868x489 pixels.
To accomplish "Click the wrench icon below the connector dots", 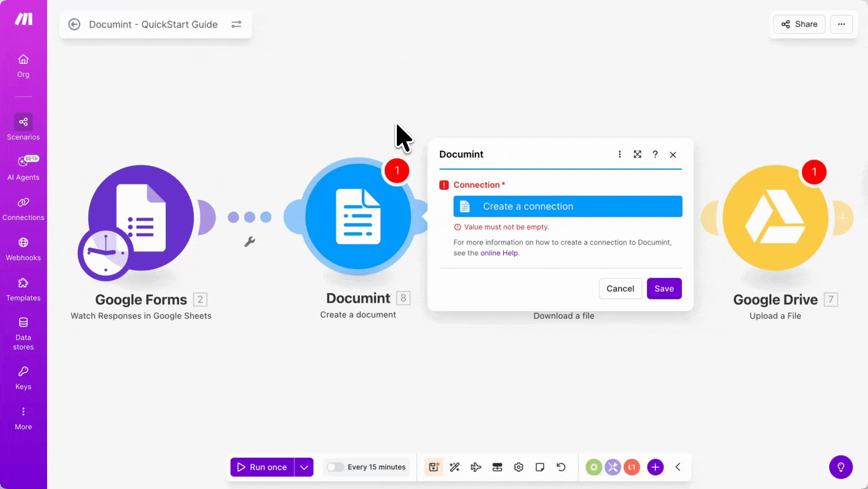I will pyautogui.click(x=250, y=242).
